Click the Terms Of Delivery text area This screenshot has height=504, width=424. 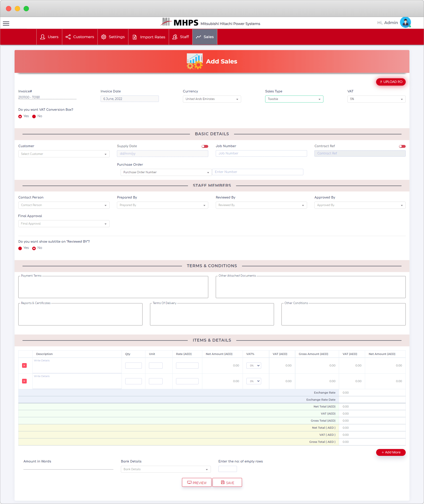tap(212, 314)
